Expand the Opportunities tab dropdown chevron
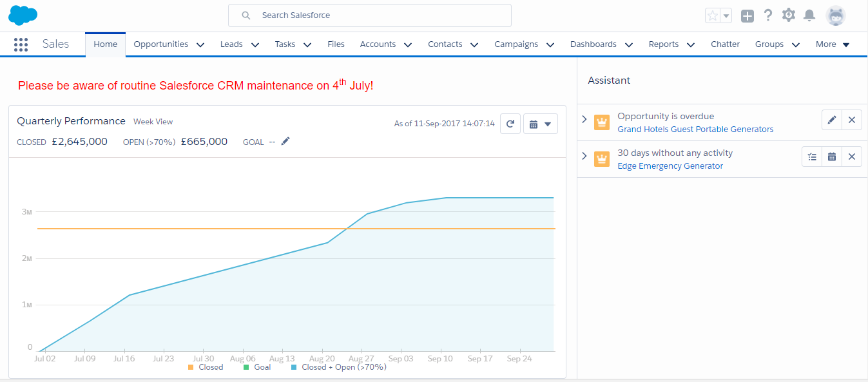The width and height of the screenshot is (868, 382). pos(200,45)
